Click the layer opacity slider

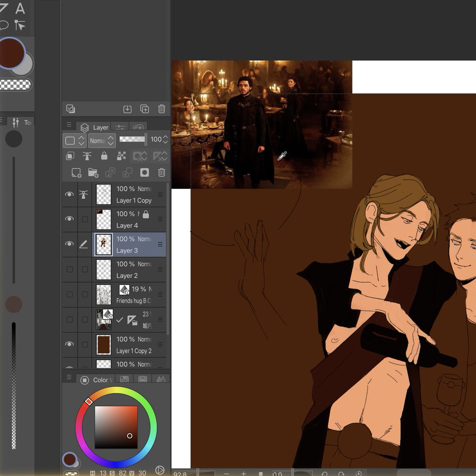click(132, 139)
